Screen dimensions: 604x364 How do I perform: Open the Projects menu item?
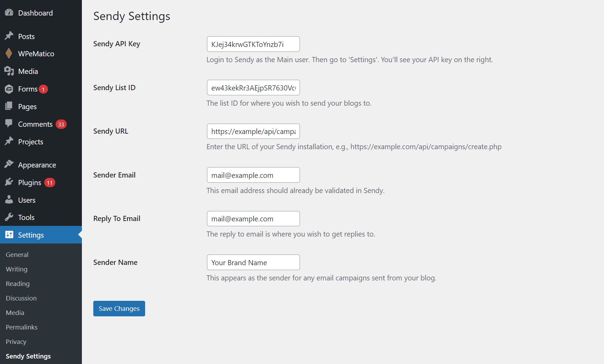point(30,142)
